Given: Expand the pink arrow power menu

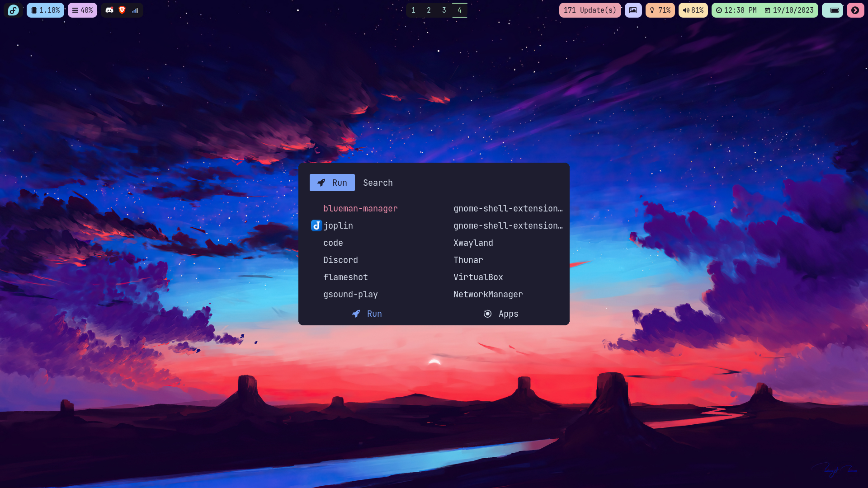Looking at the screenshot, I should (855, 10).
